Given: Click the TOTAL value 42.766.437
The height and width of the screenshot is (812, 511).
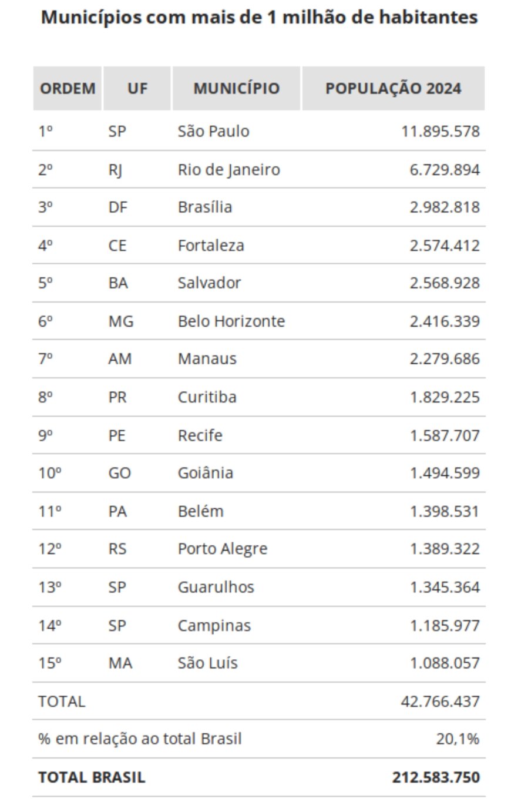Looking at the screenshot, I should tap(441, 702).
